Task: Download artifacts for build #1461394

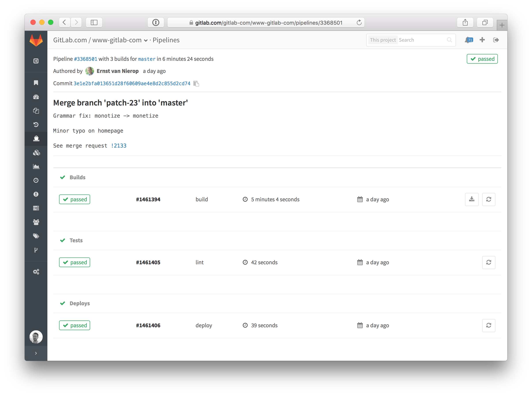Action: point(472,199)
